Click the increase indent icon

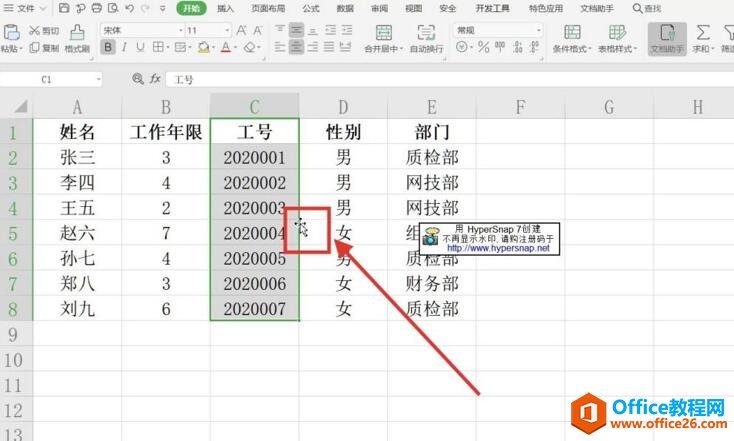(x=346, y=30)
